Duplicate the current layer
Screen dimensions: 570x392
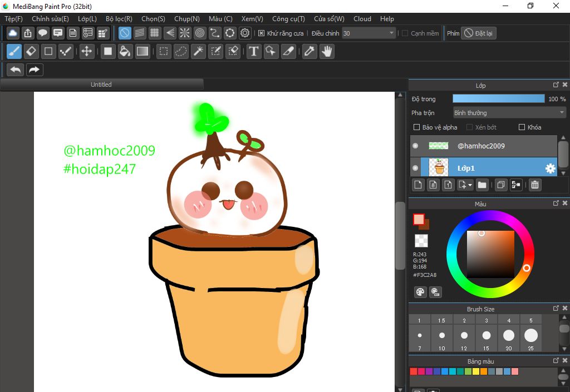coord(501,185)
